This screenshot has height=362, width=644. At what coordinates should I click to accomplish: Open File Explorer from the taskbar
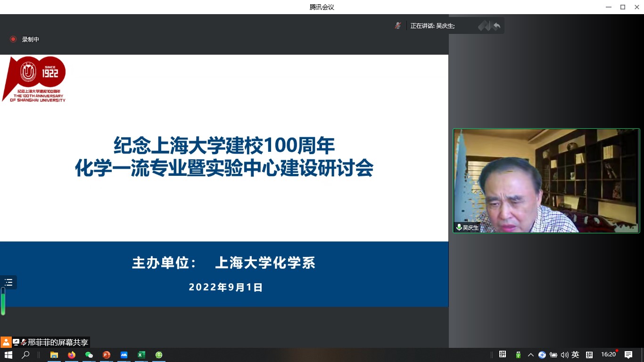pos(54,355)
